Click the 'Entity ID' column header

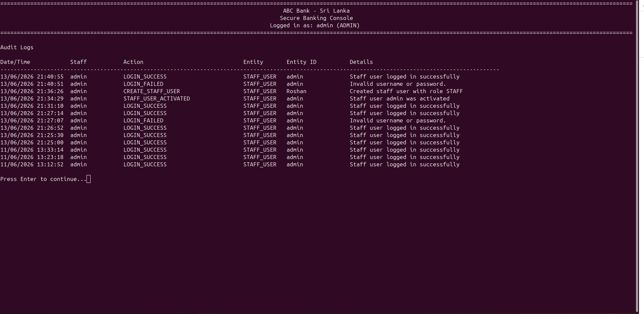302,62
